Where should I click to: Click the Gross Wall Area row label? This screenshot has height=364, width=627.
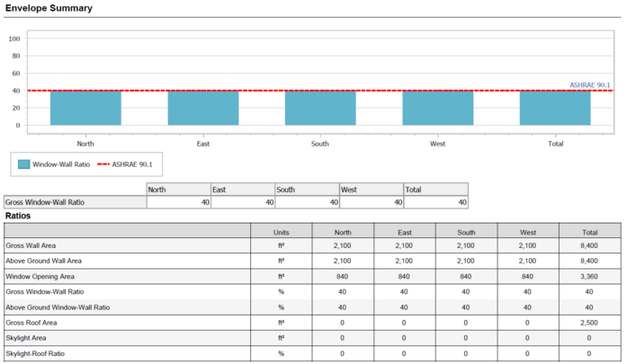[x=31, y=245]
